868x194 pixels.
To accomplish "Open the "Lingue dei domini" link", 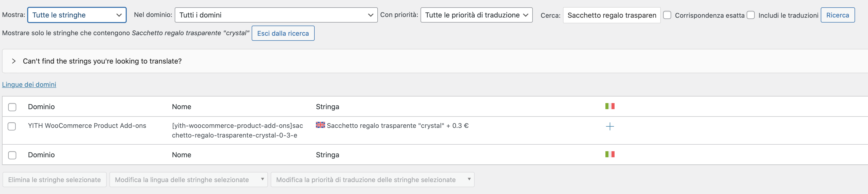I will click(x=29, y=85).
